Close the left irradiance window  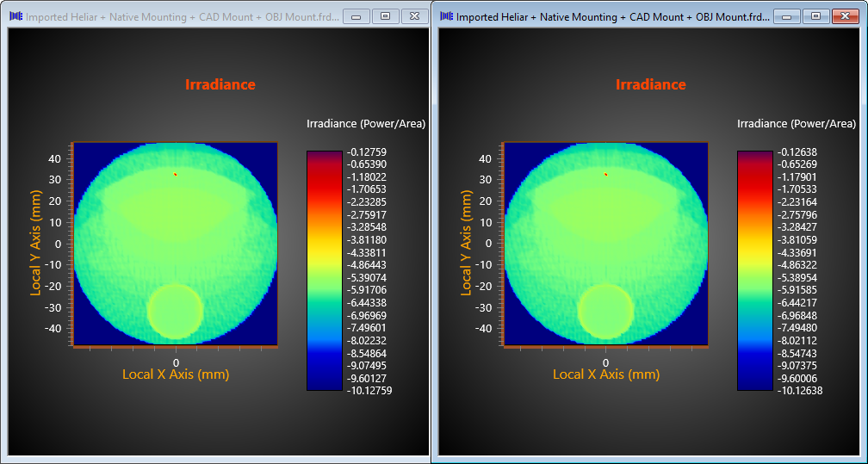414,16
